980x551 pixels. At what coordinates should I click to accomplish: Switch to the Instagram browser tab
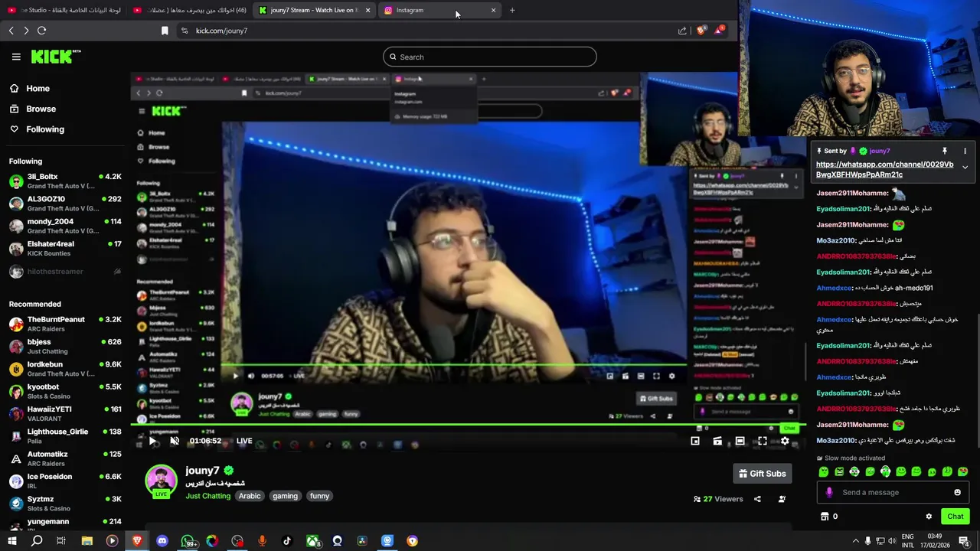point(440,10)
